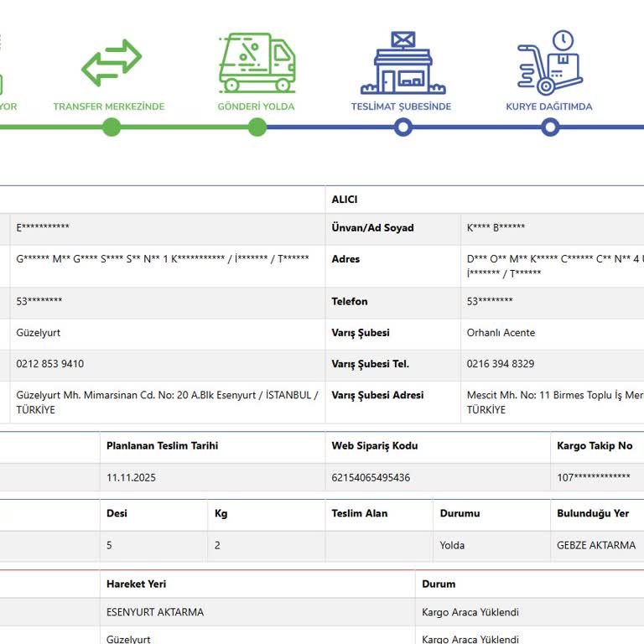Click Orhanlı Acente branch value
The height and width of the screenshot is (644, 644).
coord(501,333)
